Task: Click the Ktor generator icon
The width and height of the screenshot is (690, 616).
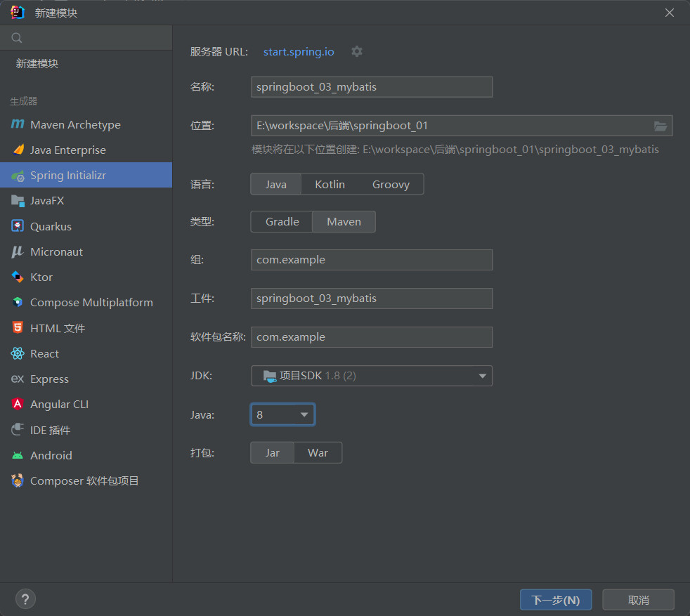Action: tap(18, 277)
